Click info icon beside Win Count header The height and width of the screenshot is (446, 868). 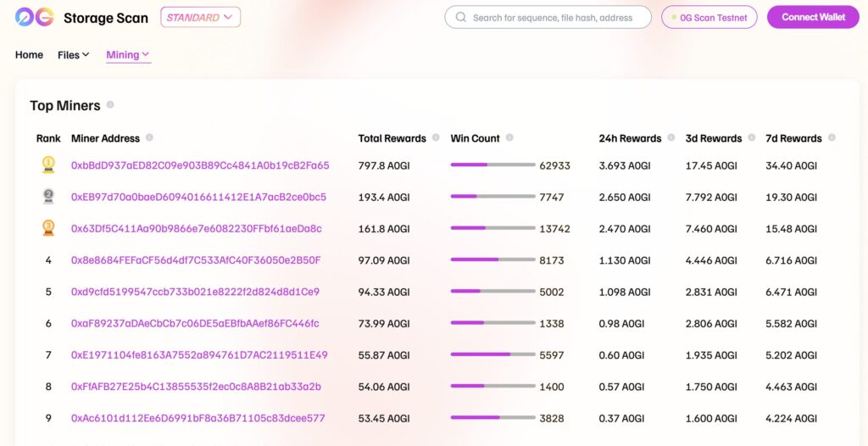[x=509, y=137]
